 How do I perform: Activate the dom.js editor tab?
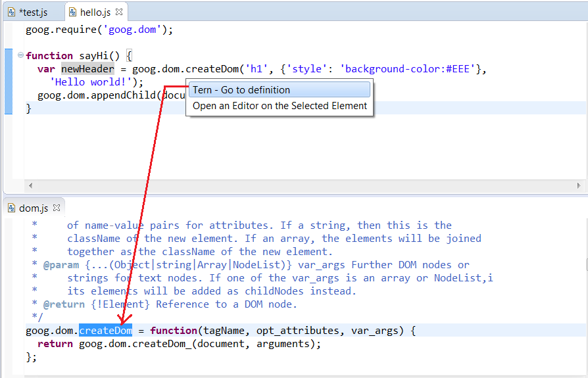[34, 208]
